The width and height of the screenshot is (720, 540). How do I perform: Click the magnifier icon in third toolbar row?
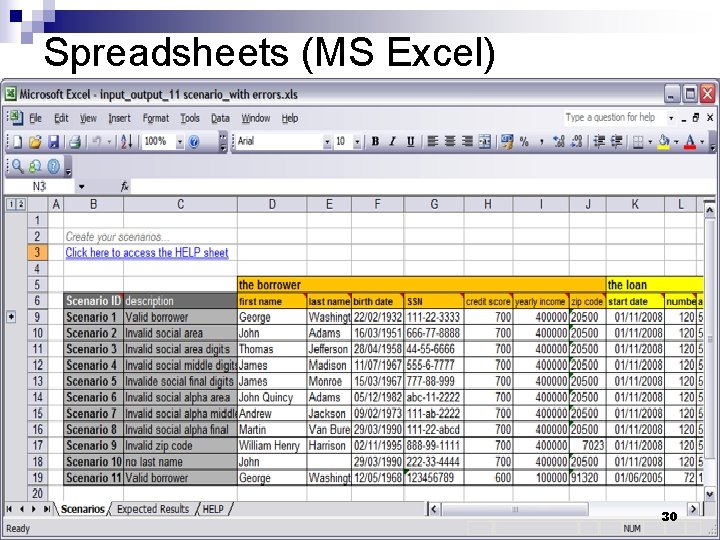coord(17,166)
